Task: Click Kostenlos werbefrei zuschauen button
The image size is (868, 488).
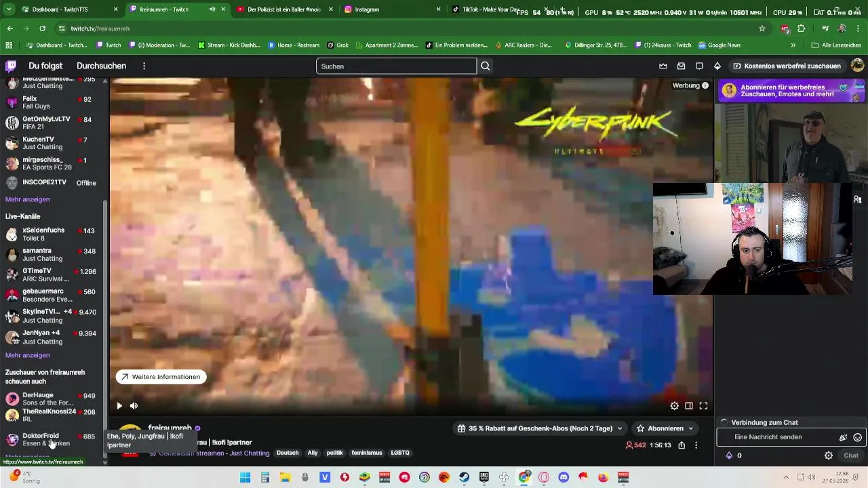Action: (787, 66)
